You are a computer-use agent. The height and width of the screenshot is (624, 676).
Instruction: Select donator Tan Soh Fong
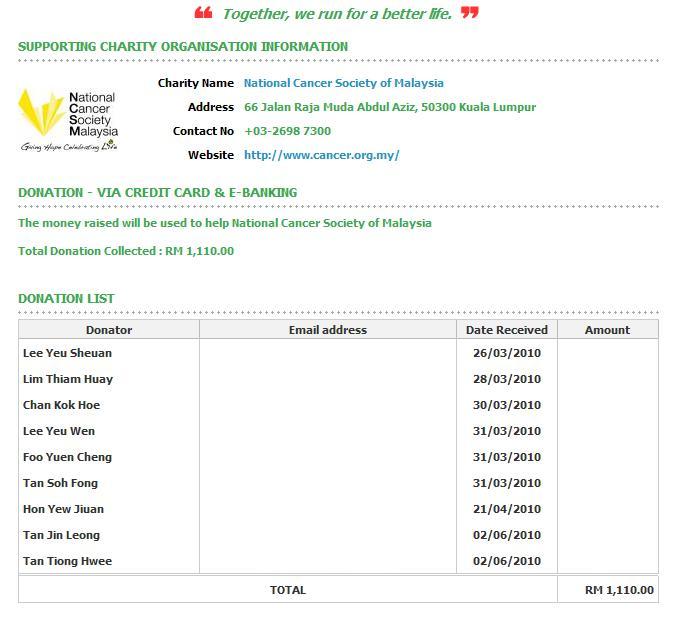pyautogui.click(x=60, y=483)
